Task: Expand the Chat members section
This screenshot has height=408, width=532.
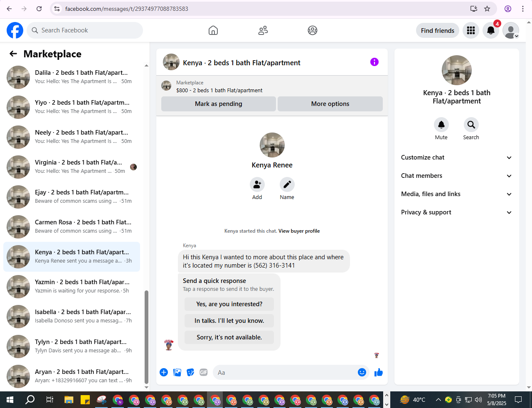Action: (x=456, y=176)
